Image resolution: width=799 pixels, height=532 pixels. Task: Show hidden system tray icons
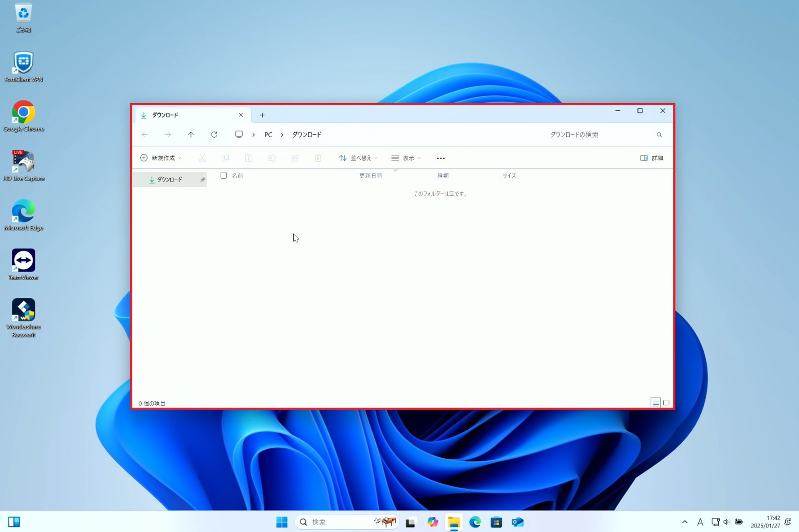coord(685,522)
